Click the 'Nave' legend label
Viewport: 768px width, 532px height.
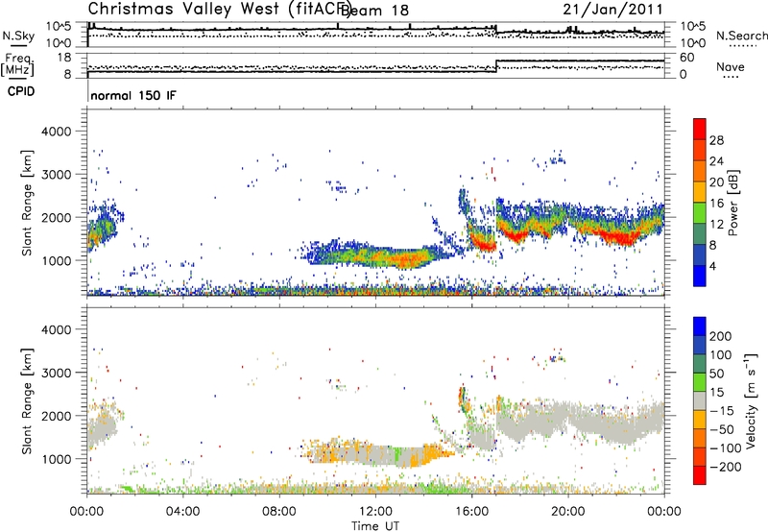click(x=730, y=66)
